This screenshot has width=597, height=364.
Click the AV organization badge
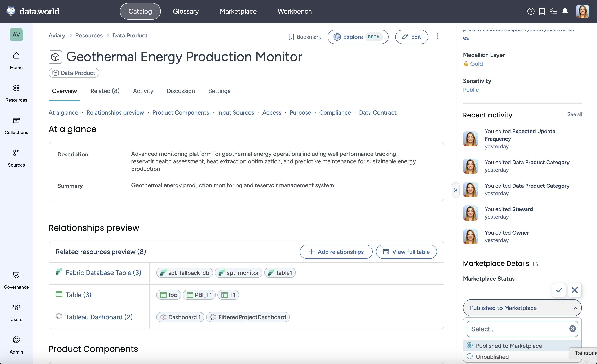[16, 35]
